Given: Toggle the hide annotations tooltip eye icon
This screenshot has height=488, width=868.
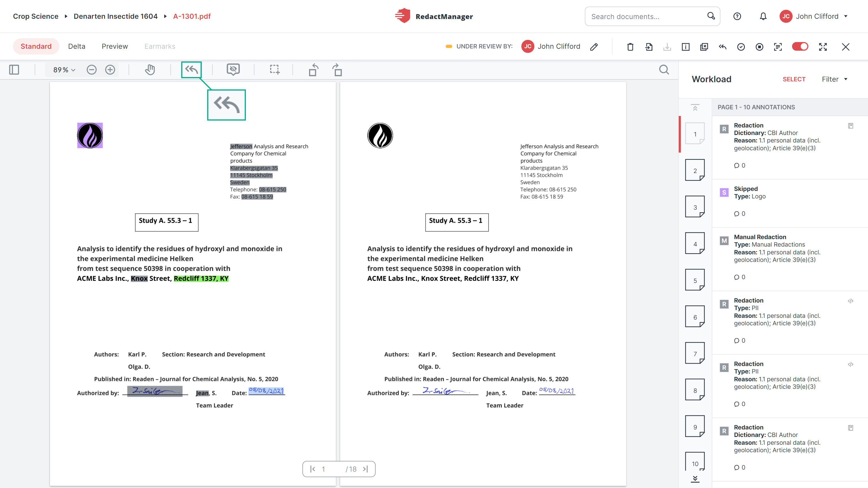Looking at the screenshot, I should tap(233, 70).
